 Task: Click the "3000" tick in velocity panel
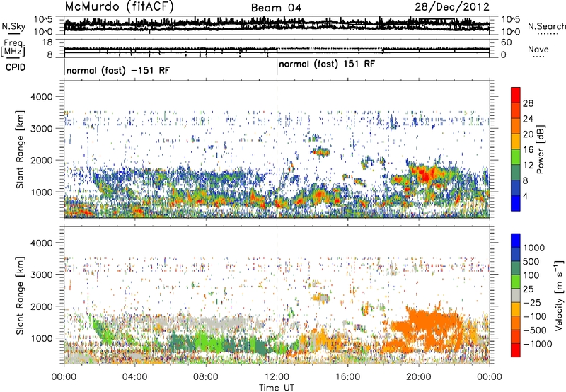(x=42, y=275)
